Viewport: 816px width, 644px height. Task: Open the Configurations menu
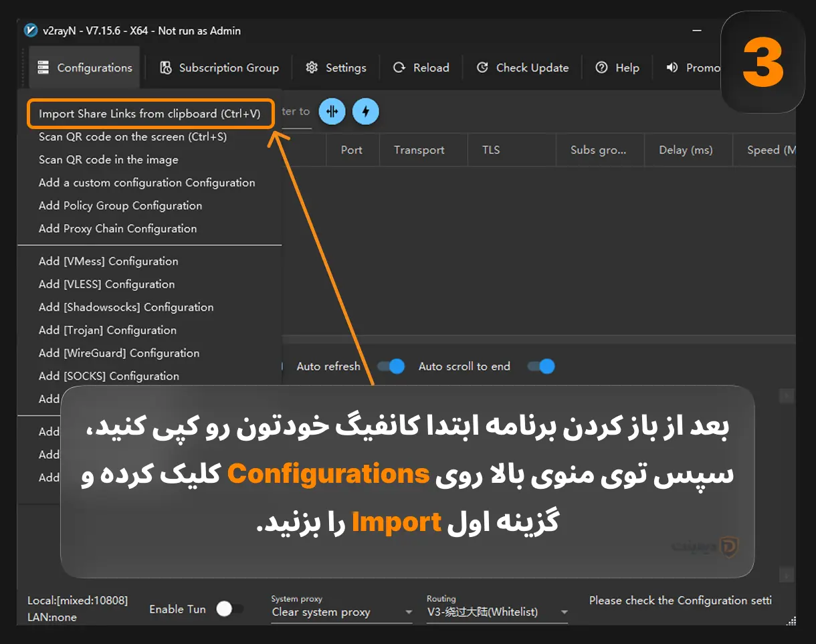point(84,68)
